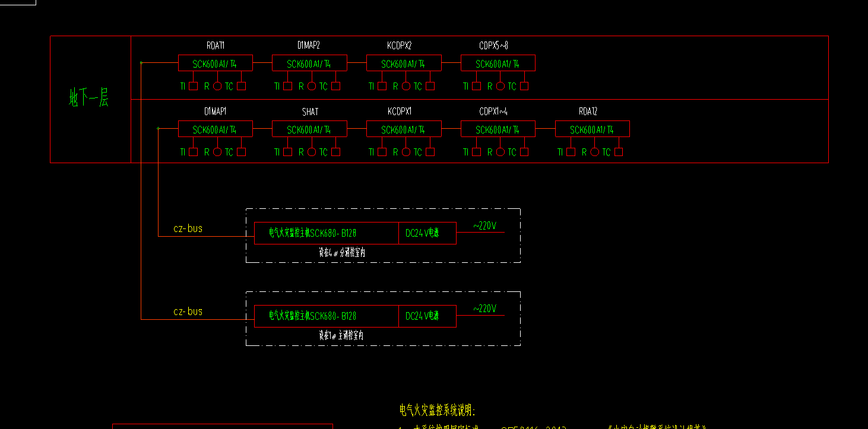Select the TC square symbol below RDAT1 module

[241, 86]
